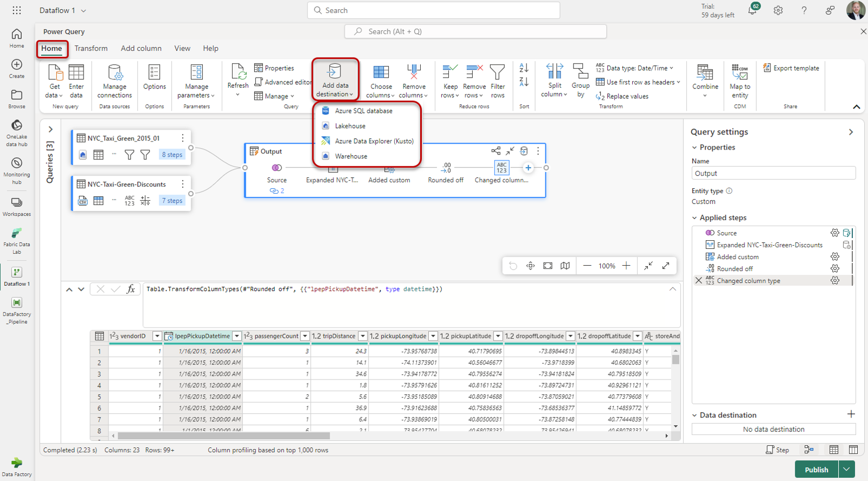
Task: Open the vendorID column filter dropdown
Action: (157, 336)
